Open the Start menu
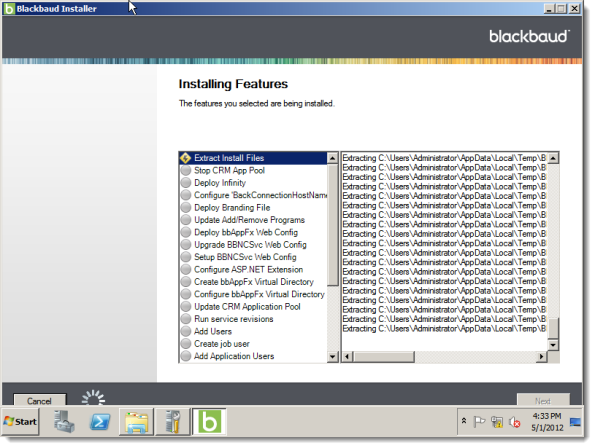Viewport: 595px width, 448px height. [20, 421]
